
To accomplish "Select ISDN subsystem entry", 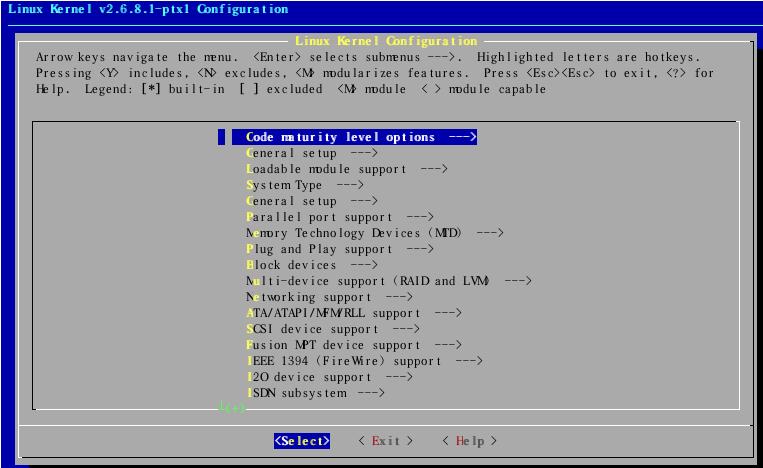I will tap(315, 393).
